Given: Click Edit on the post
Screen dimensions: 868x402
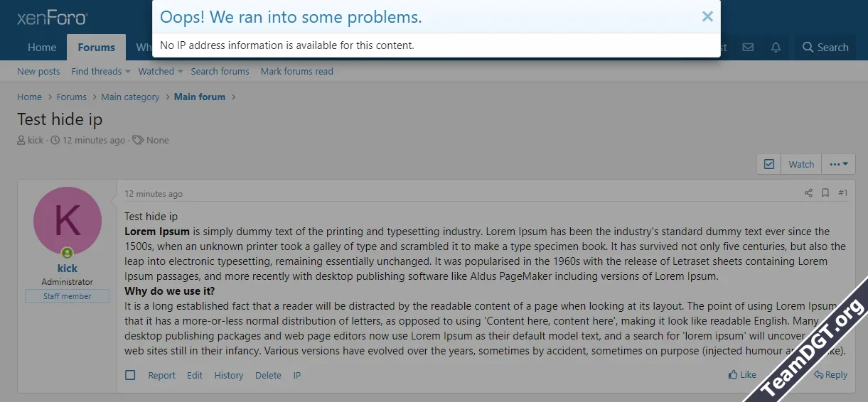Looking at the screenshot, I should coord(195,375).
